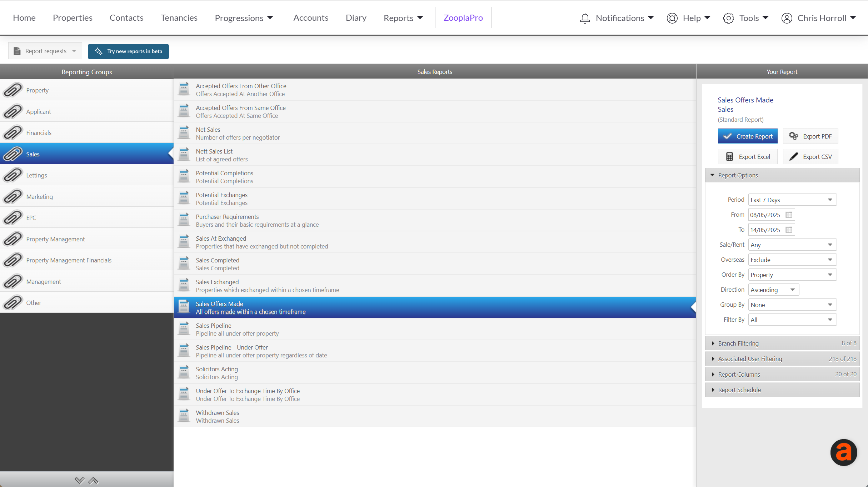Image resolution: width=868 pixels, height=487 pixels.
Task: Click the user profile avatar icon
Action: [787, 18]
